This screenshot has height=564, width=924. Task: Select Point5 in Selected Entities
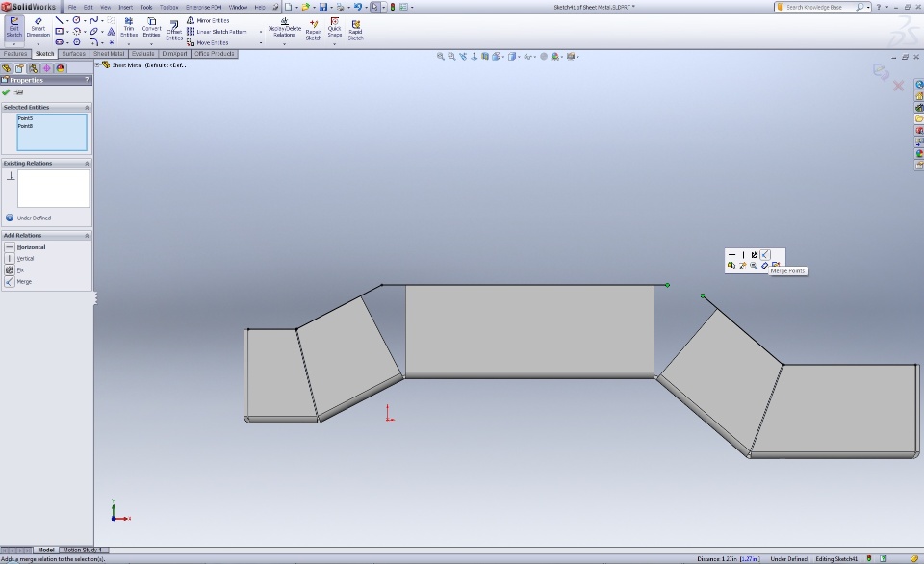pos(25,118)
